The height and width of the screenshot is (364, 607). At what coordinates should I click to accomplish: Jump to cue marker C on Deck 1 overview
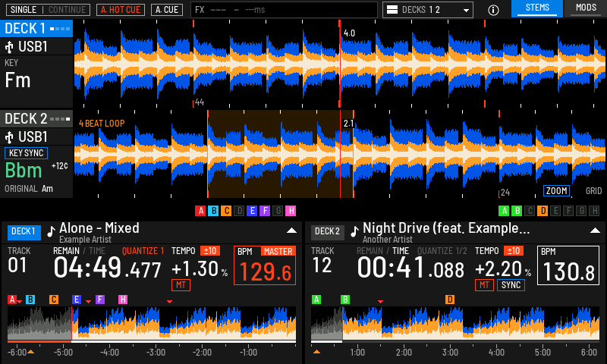[54, 300]
